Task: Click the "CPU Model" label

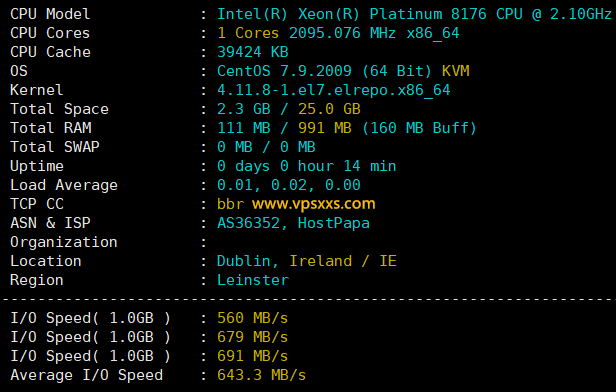Action: [50, 14]
